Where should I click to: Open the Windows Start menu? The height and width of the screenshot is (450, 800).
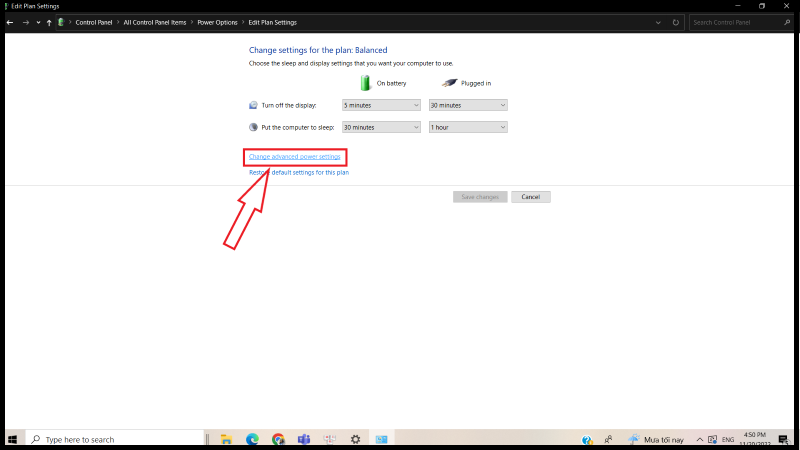(x=13, y=439)
